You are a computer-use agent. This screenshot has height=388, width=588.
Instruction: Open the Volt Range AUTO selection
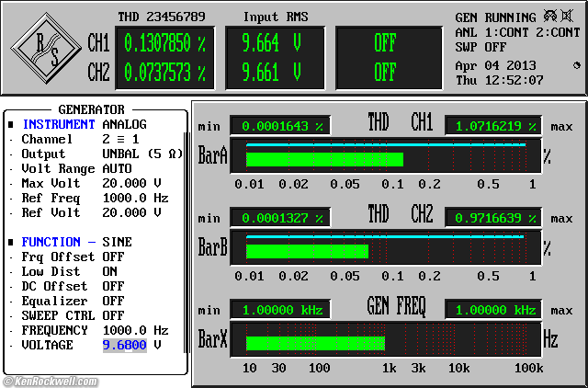pos(117,168)
